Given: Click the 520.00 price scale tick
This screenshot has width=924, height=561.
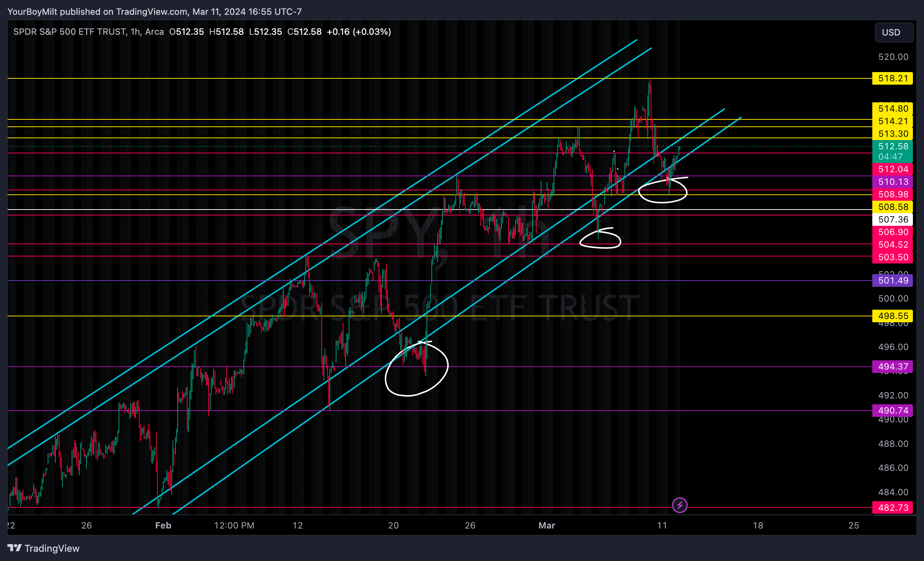Looking at the screenshot, I should click(x=893, y=57).
